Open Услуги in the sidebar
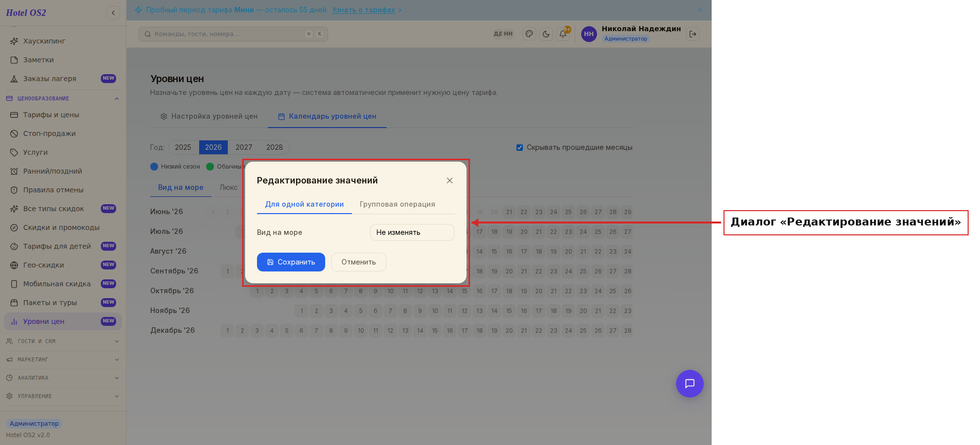The image size is (980, 445). pyautogui.click(x=63, y=152)
